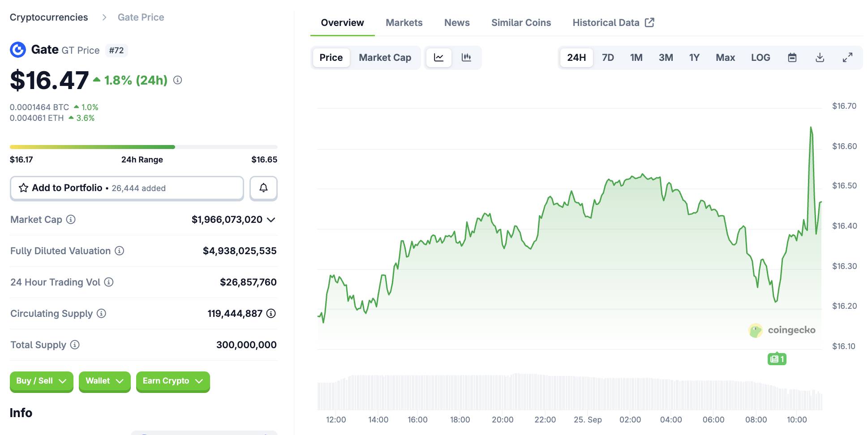Set chart range to 1Y
The image size is (868, 435).
click(x=694, y=57)
